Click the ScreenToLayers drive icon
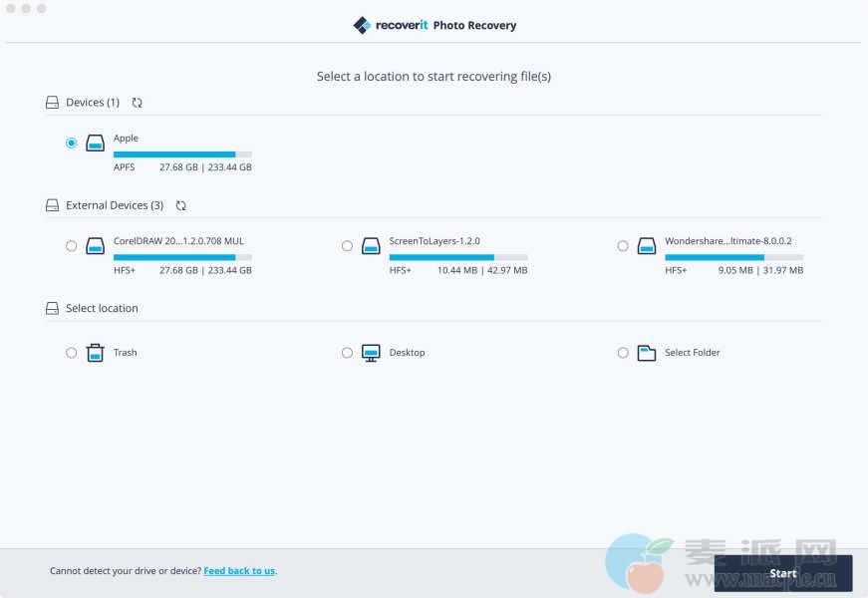 tap(371, 246)
